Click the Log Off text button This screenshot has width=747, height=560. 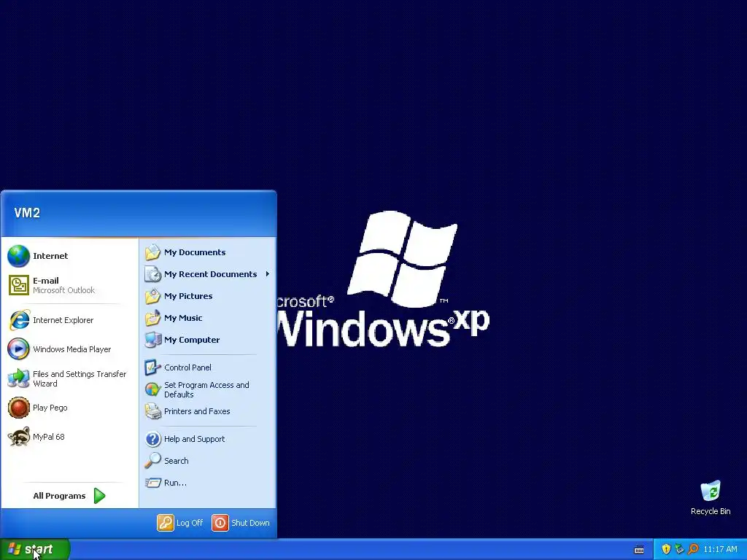190,523
